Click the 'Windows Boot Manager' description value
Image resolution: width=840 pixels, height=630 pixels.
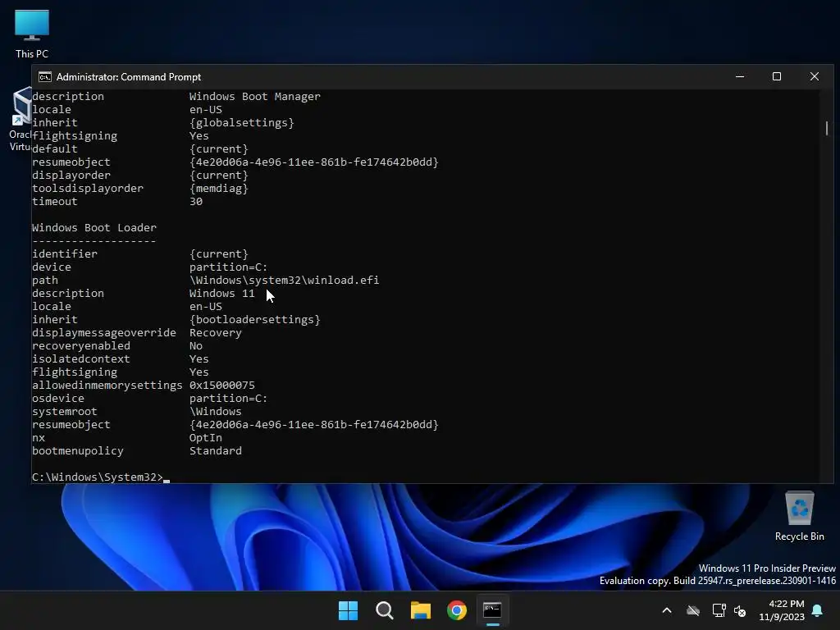click(255, 97)
